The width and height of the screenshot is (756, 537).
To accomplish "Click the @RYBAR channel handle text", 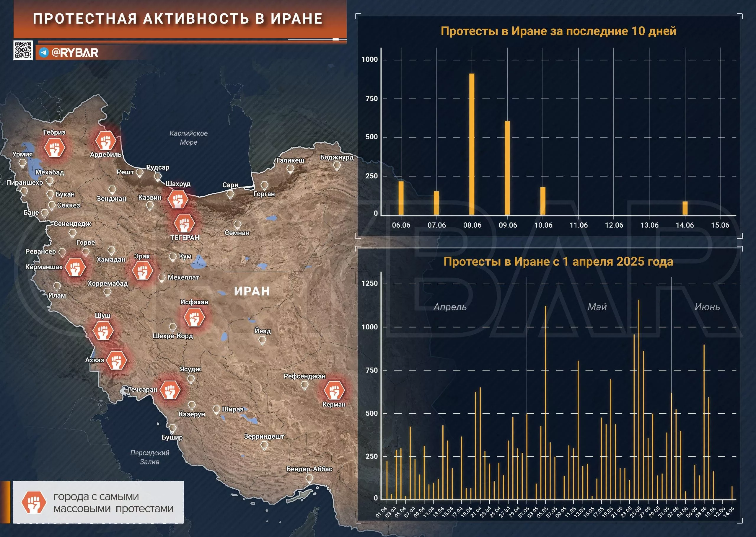I will tap(75, 53).
